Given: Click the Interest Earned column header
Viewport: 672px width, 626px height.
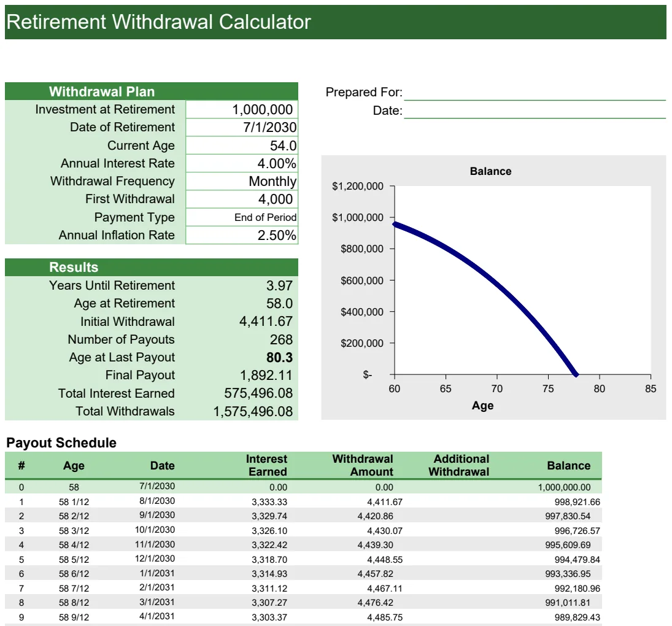Looking at the screenshot, I should (266, 465).
